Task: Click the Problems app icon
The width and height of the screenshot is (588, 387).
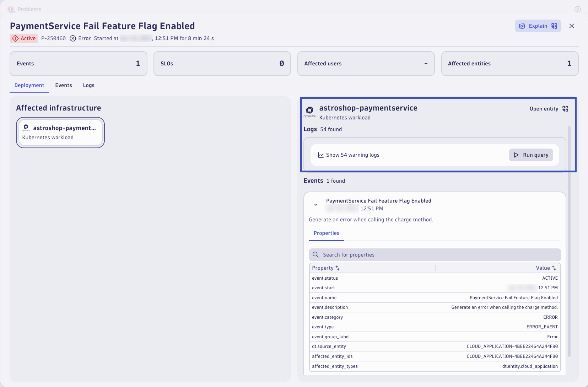Action: tap(11, 9)
